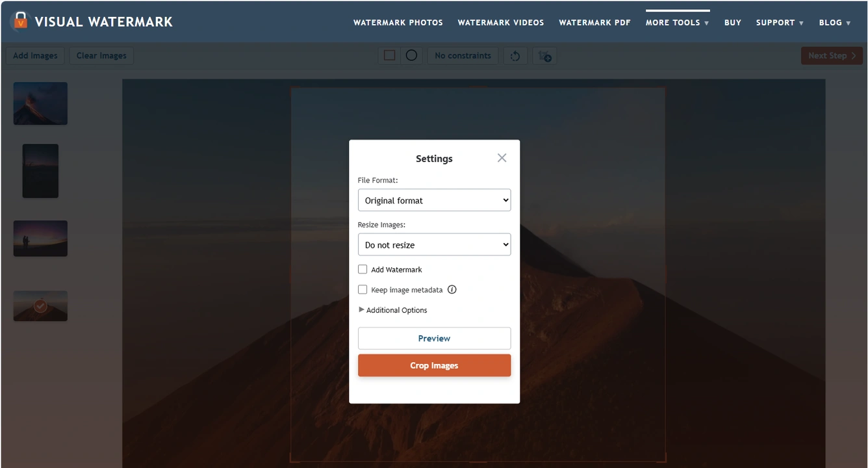Open the Resize Images dropdown
Image resolution: width=868 pixels, height=468 pixels.
pyautogui.click(x=434, y=245)
